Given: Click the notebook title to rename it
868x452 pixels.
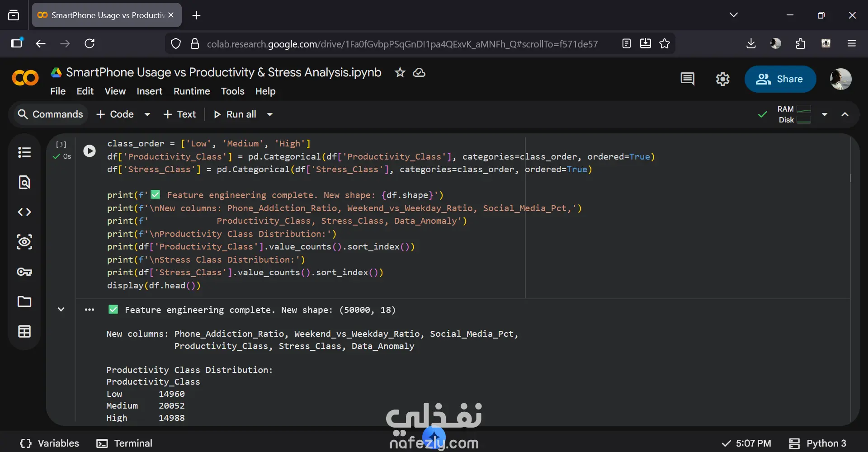Looking at the screenshot, I should tap(224, 72).
